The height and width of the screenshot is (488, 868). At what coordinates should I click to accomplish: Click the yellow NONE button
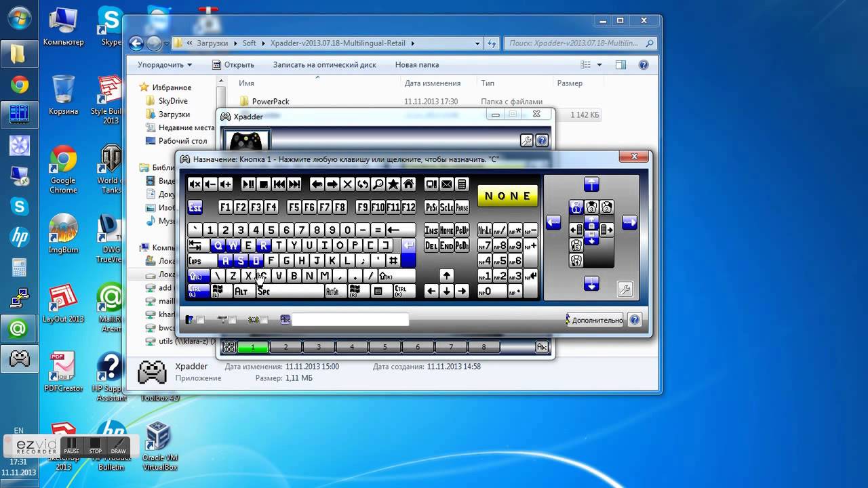tap(508, 196)
